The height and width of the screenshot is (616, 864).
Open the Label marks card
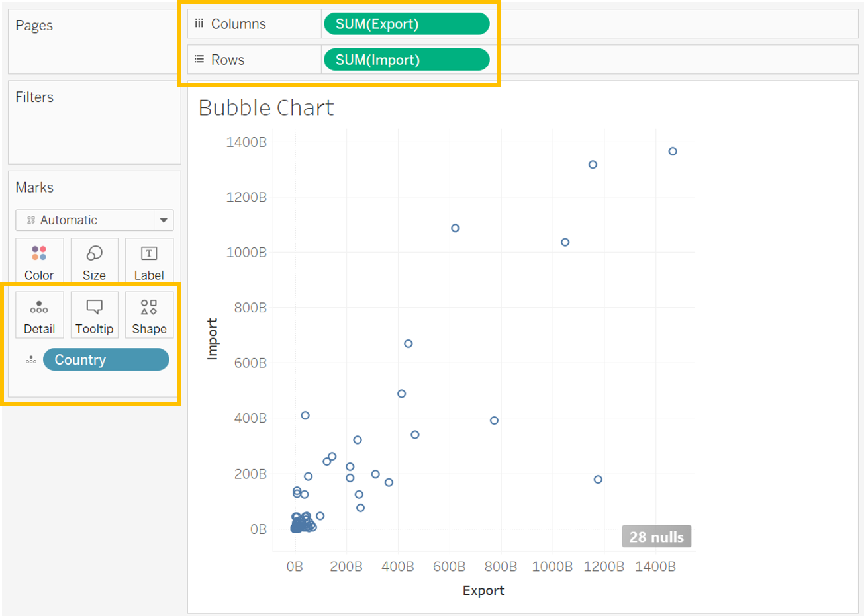coord(149,261)
